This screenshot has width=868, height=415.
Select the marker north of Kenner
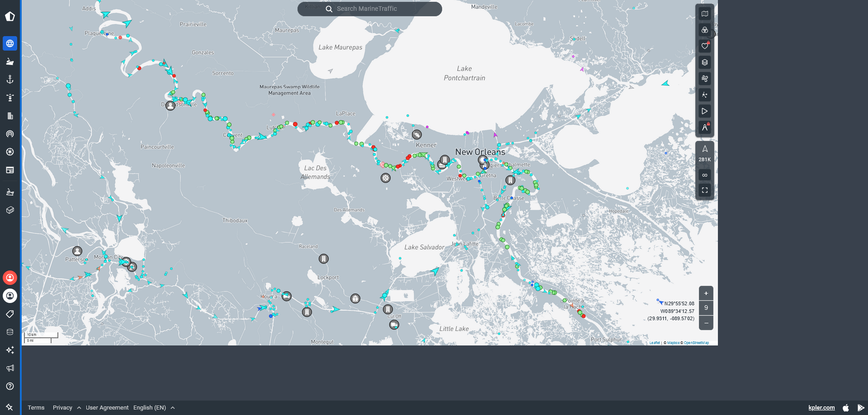(x=417, y=135)
